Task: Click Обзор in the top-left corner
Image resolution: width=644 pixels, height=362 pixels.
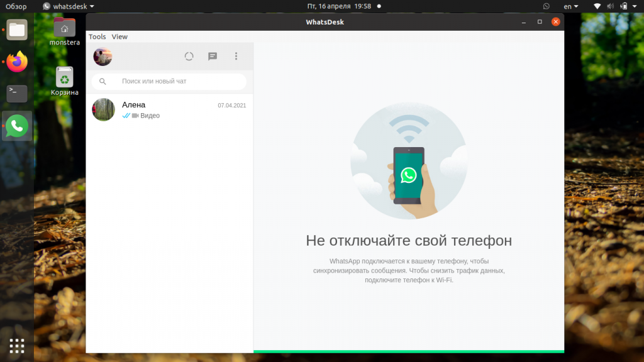Action: click(x=15, y=6)
